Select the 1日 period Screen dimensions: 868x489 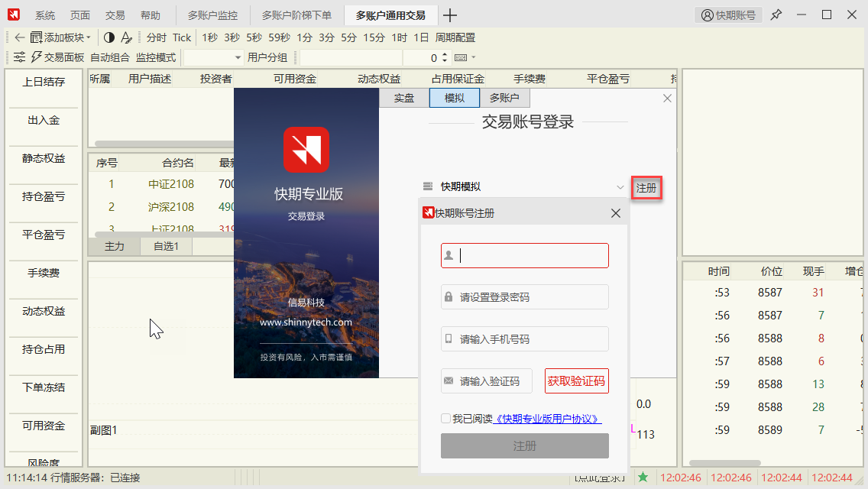pos(421,37)
